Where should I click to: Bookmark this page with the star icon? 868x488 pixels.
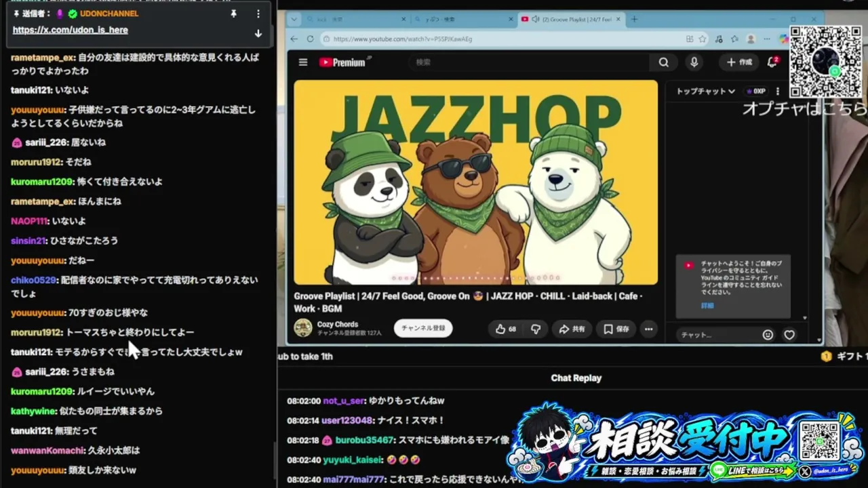pyautogui.click(x=703, y=39)
